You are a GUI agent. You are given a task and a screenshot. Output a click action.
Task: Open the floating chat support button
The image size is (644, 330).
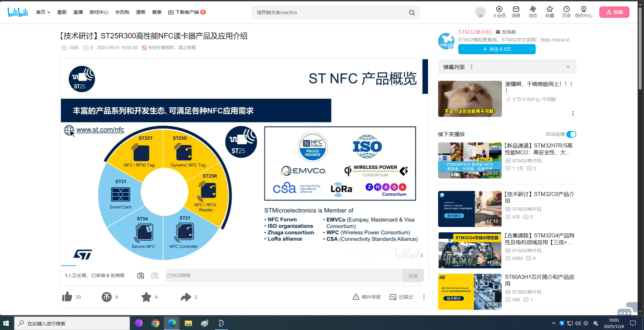pos(627,309)
